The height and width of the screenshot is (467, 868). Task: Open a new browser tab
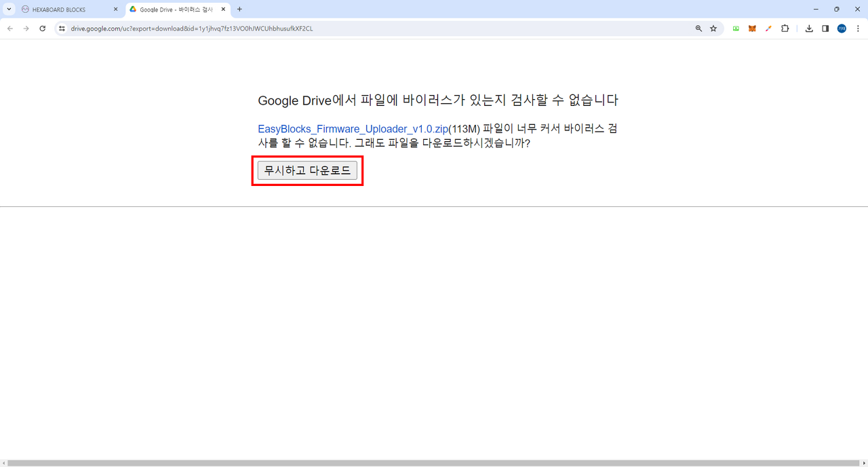[x=239, y=10]
